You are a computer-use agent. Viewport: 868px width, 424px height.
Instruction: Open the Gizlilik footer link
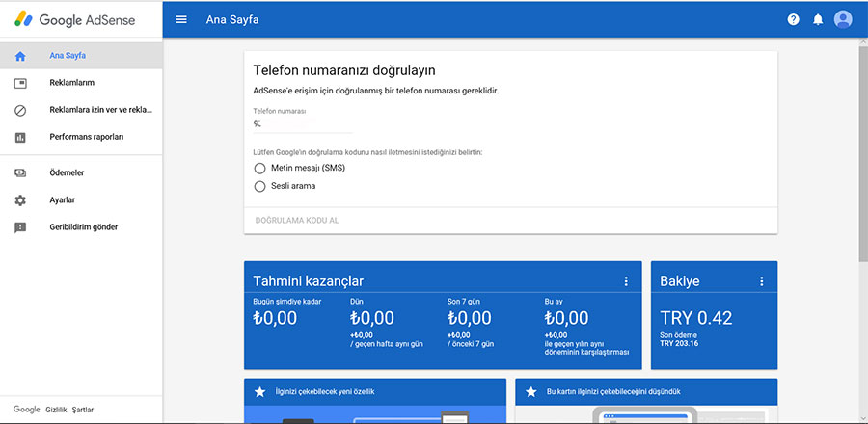click(56, 411)
